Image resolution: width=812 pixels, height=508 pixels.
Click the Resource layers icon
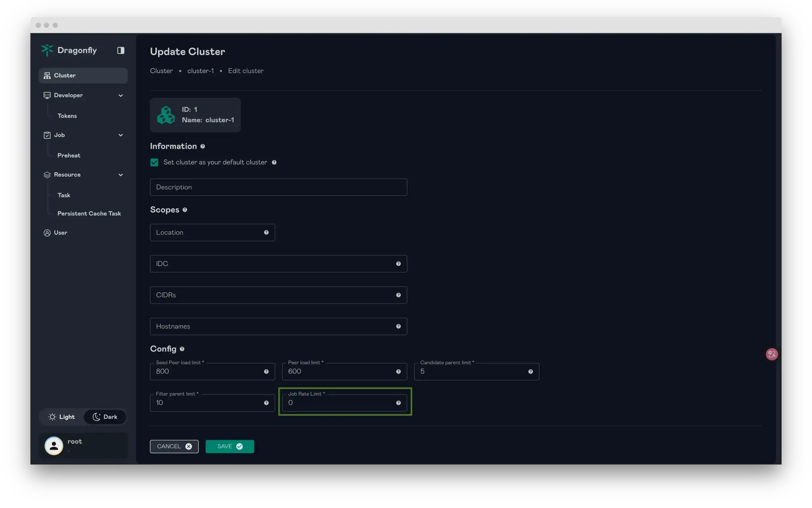tap(47, 175)
